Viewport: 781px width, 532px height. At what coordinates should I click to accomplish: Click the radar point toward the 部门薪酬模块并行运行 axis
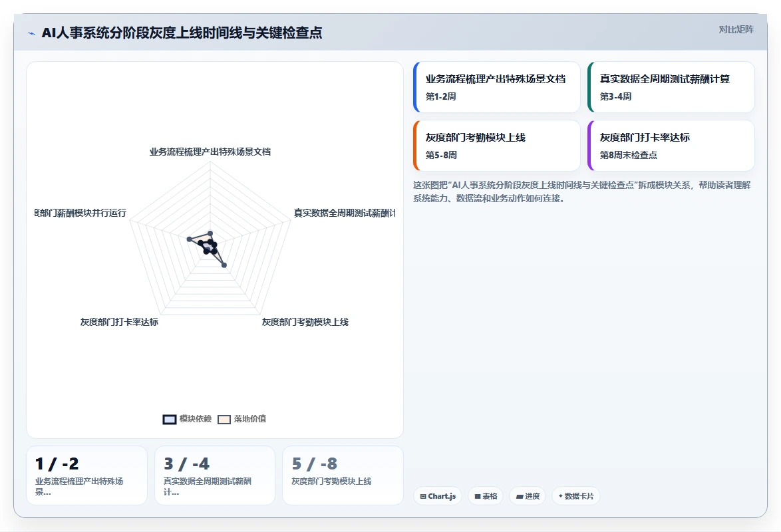point(190,239)
